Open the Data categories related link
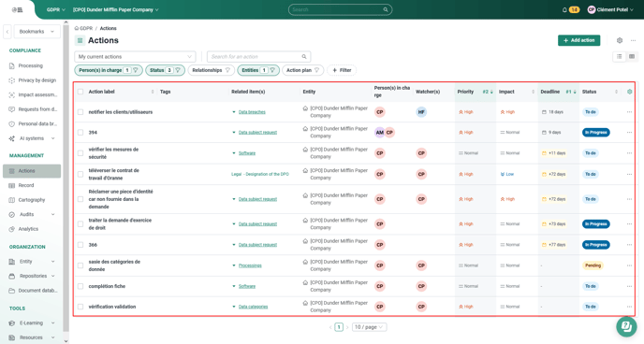 pos(253,307)
